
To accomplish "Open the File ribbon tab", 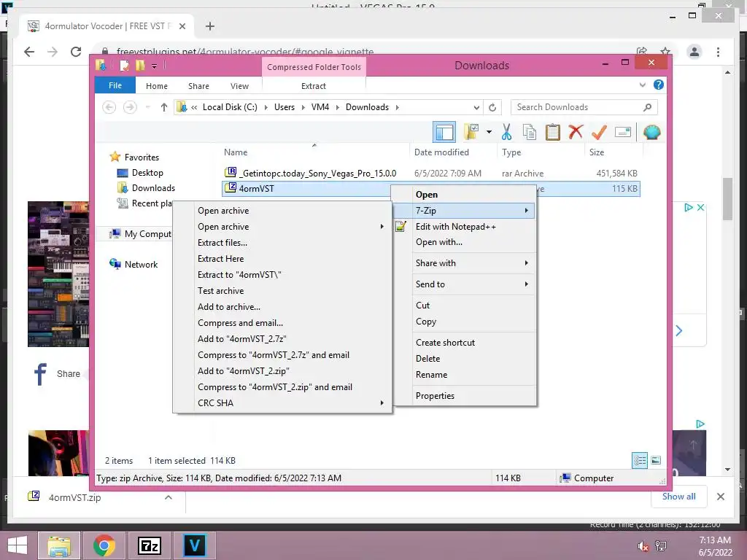I will tap(115, 85).
